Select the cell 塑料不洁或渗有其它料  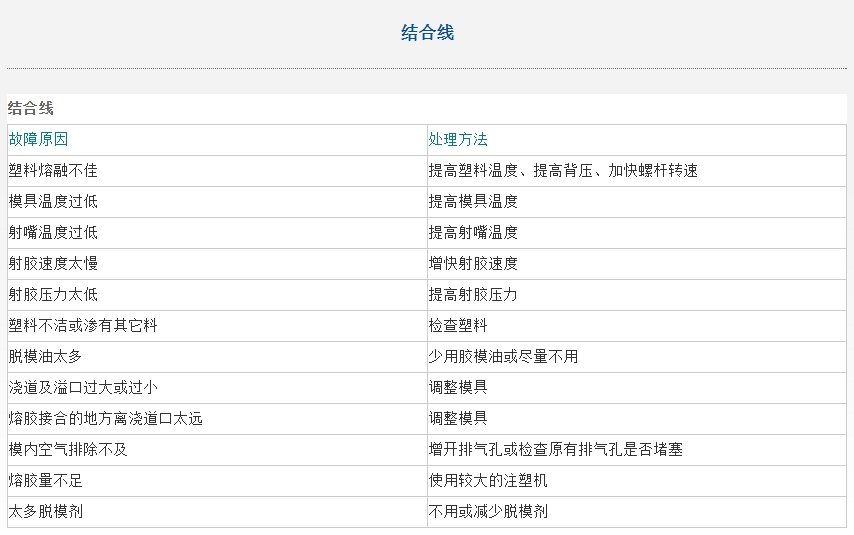pyautogui.click(x=217, y=326)
